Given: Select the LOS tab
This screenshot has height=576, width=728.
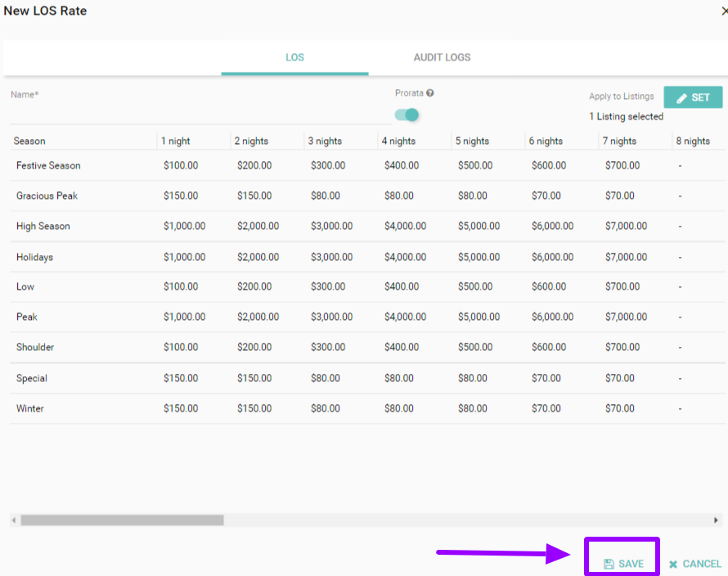Looking at the screenshot, I should (x=294, y=57).
